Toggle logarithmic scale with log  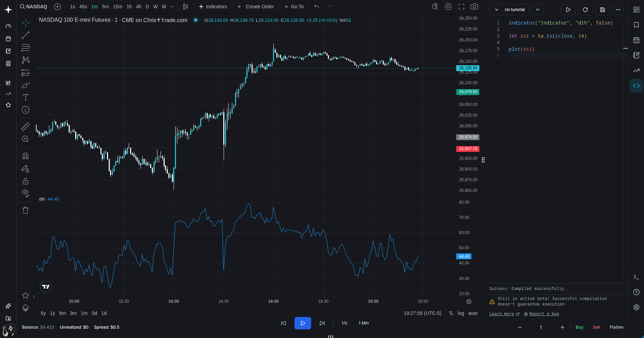(461, 313)
